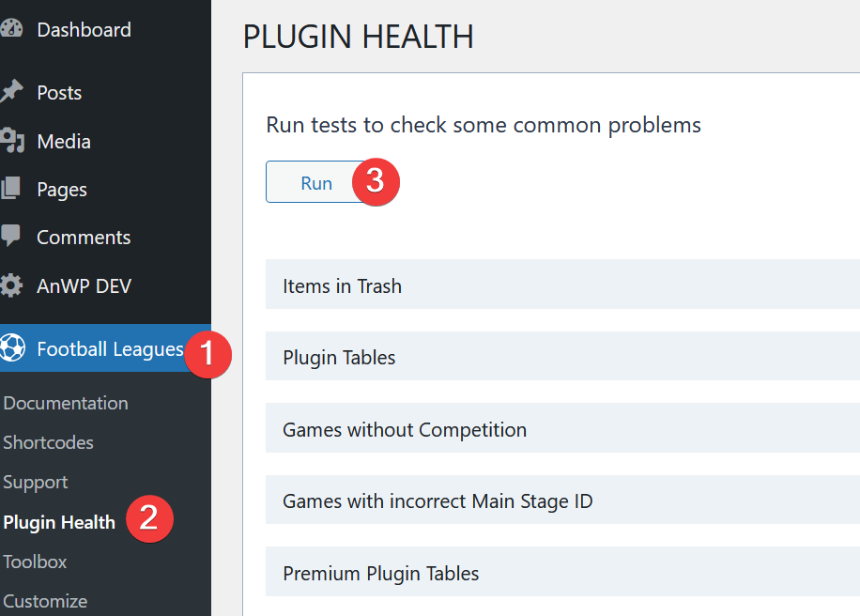Open the Dashboard menu item

click(84, 30)
